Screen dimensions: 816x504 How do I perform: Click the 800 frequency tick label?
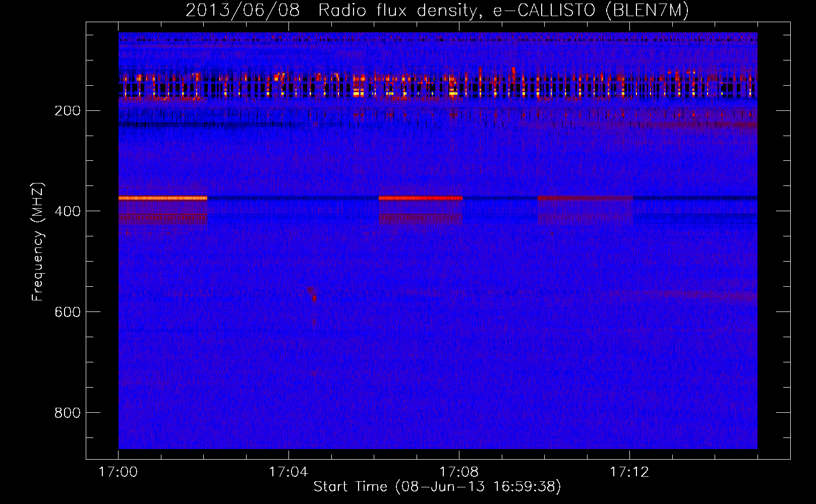coord(68,413)
